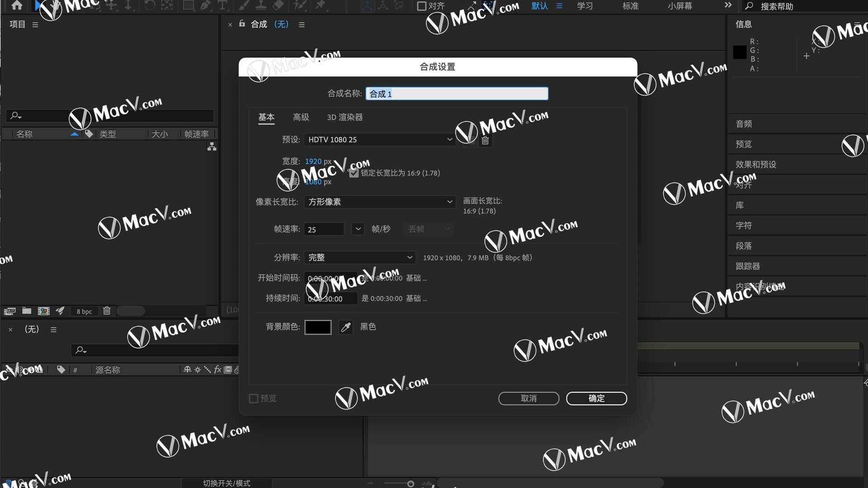Click the 8 bpc color depth icon

click(83, 310)
